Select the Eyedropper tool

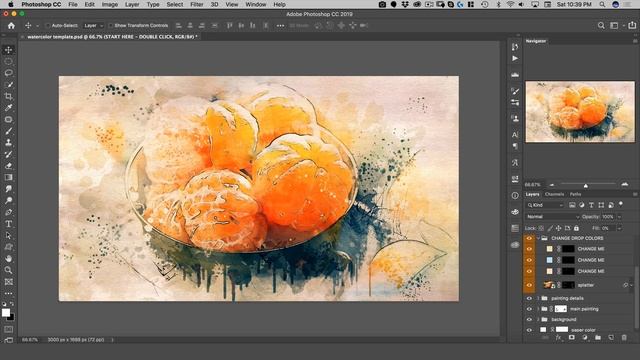8,108
